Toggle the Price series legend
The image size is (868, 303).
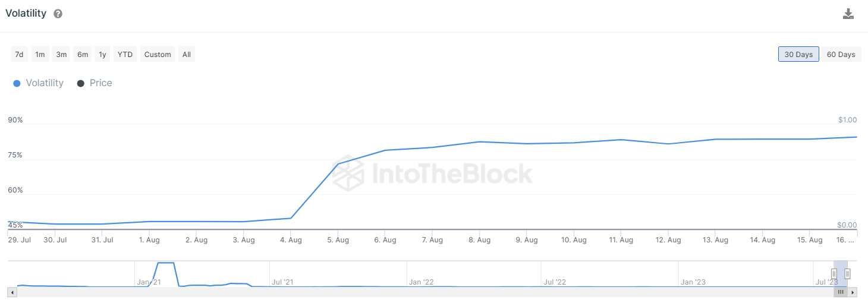point(95,83)
